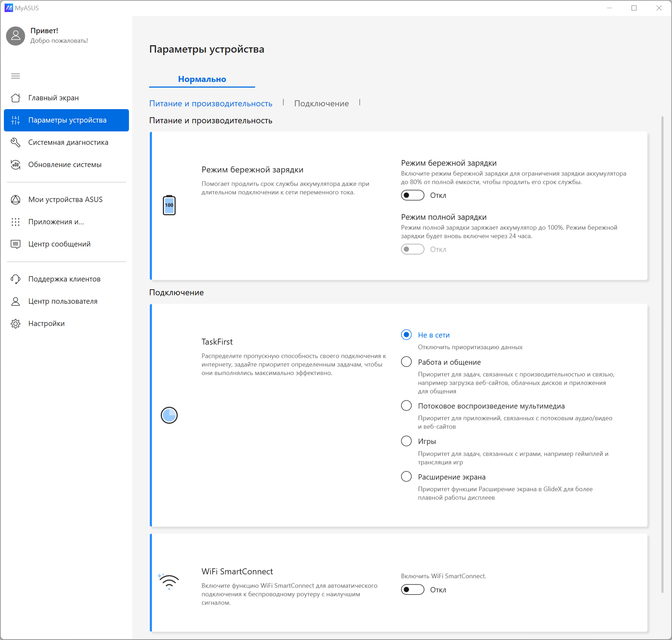
Task: Click the sliders icon for Параметры устройства
Action: (16, 120)
